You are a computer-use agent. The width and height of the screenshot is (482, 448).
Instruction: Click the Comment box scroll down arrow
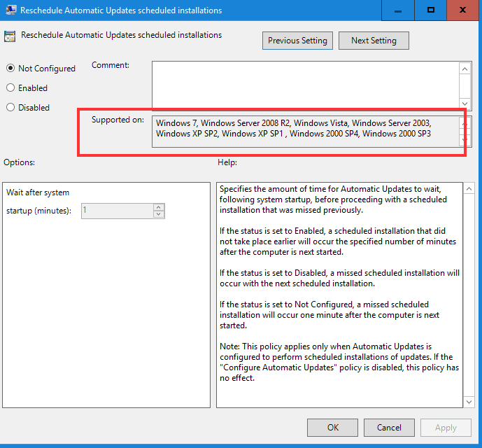pos(465,104)
